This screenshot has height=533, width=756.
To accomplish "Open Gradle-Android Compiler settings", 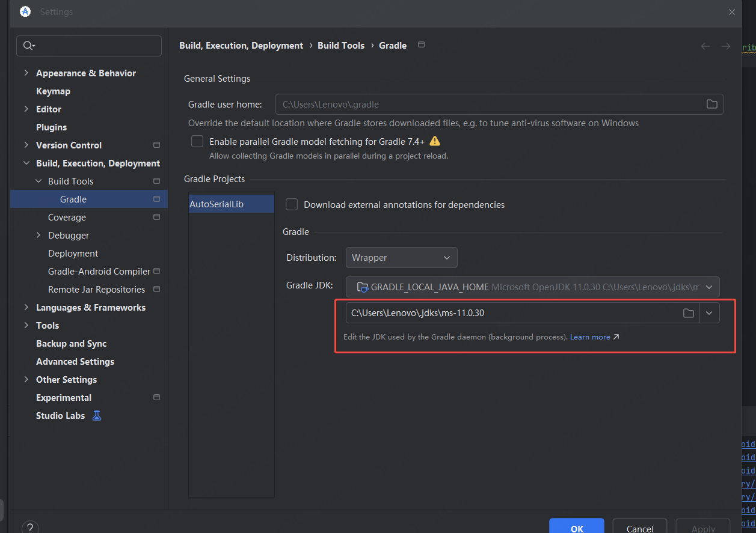I will click(x=99, y=271).
